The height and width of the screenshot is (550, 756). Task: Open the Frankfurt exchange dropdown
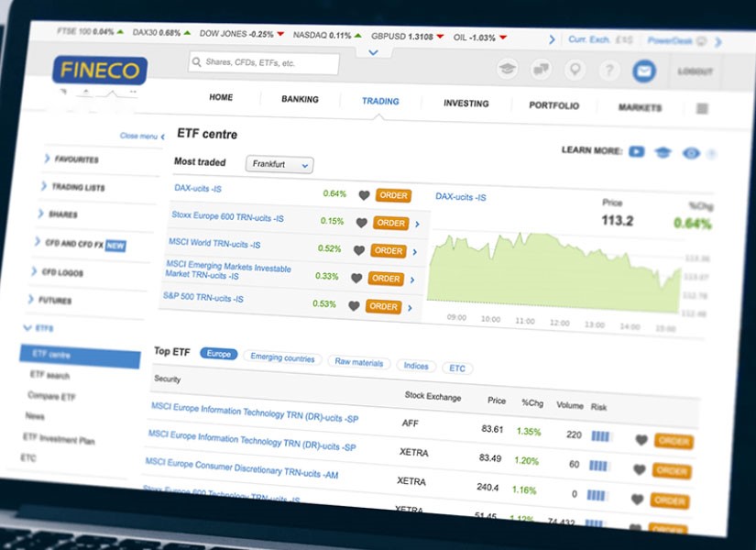(279, 164)
